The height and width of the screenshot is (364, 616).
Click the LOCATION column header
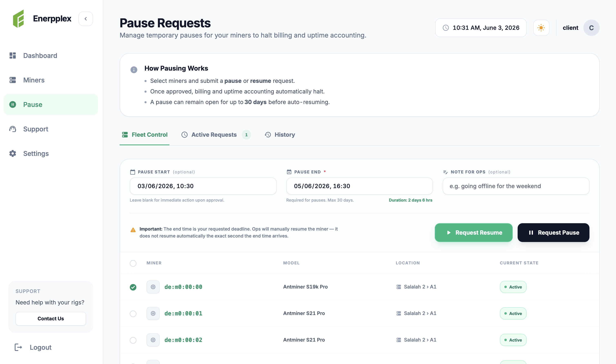coord(408,263)
